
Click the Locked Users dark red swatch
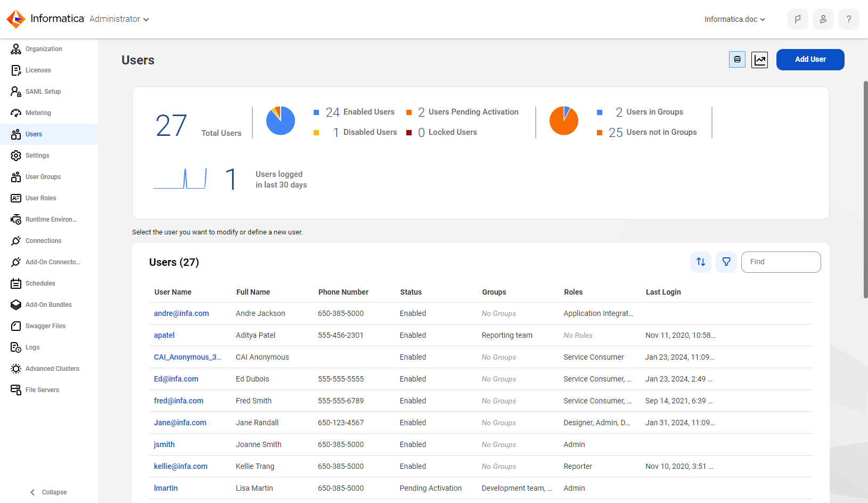click(409, 133)
